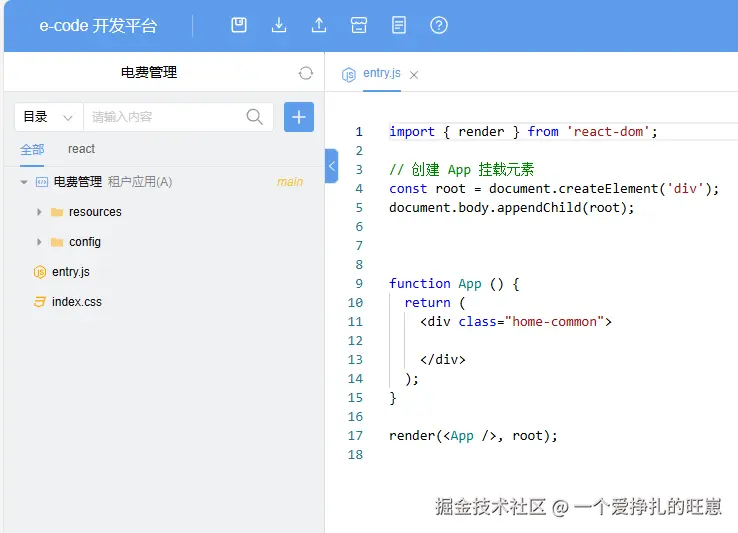
Task: Click the upload icon in top toolbar
Action: tap(319, 25)
